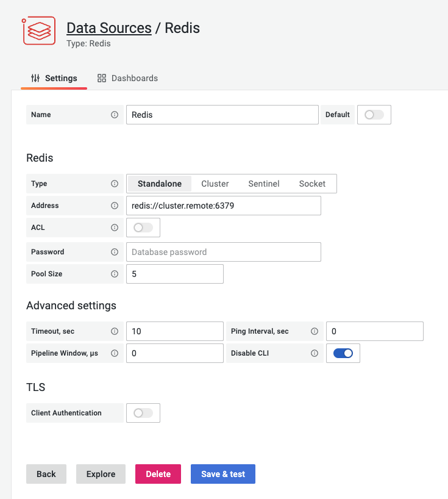The image size is (448, 499).
Task: Click the Timeout, sec info icon
Action: coord(115,331)
